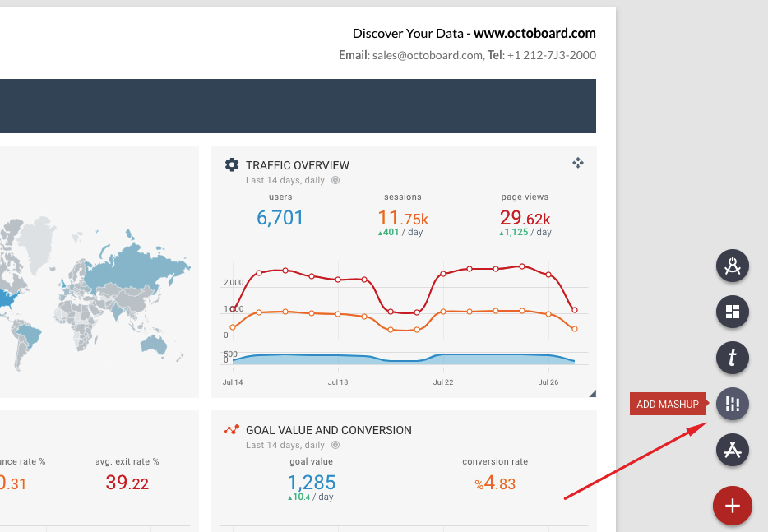Screen dimensions: 768x532
Task: Click the Goal Value widget chart icon
Action: 232,429
